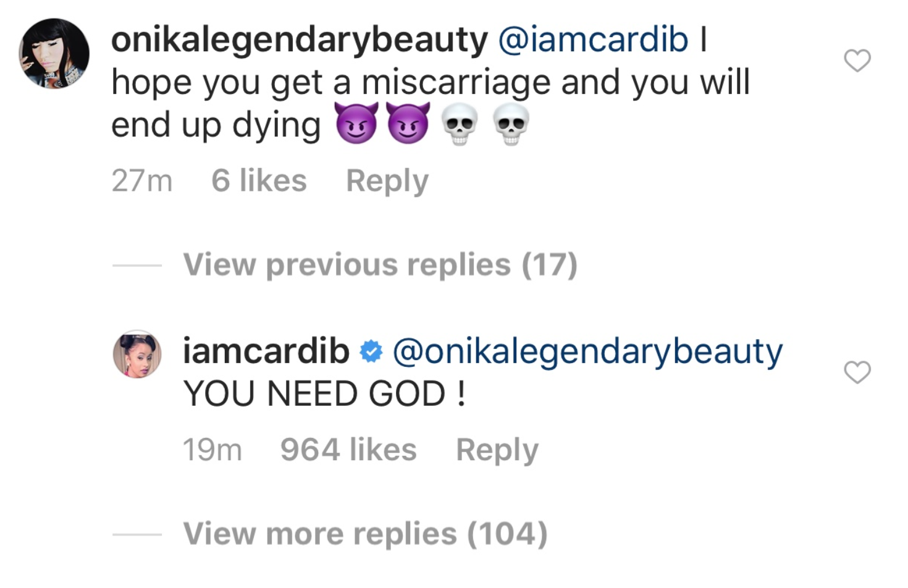This screenshot has width=908, height=588.
Task: Follow the @onikalegendarybeauty mention in the reply
Action: pos(587,351)
